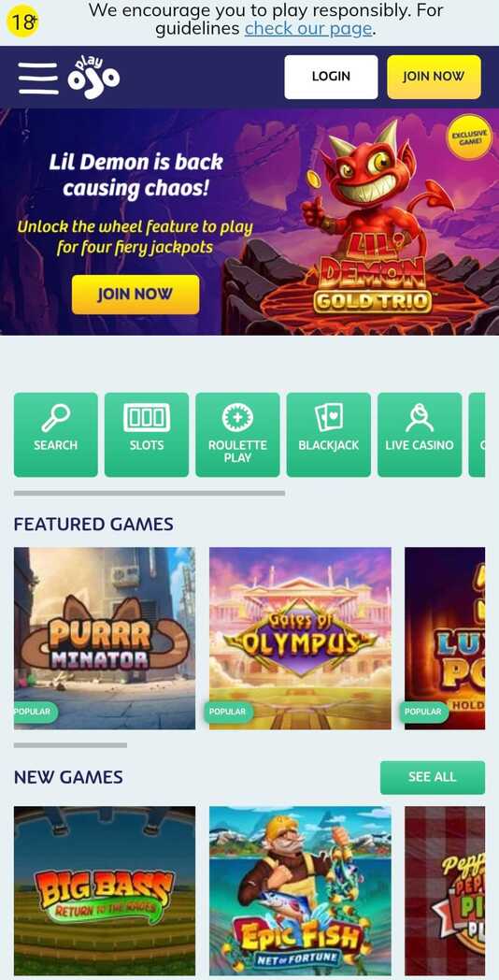The height and width of the screenshot is (980, 499).
Task: Click the category tiles horizontal scrollbar
Action: coord(150,493)
